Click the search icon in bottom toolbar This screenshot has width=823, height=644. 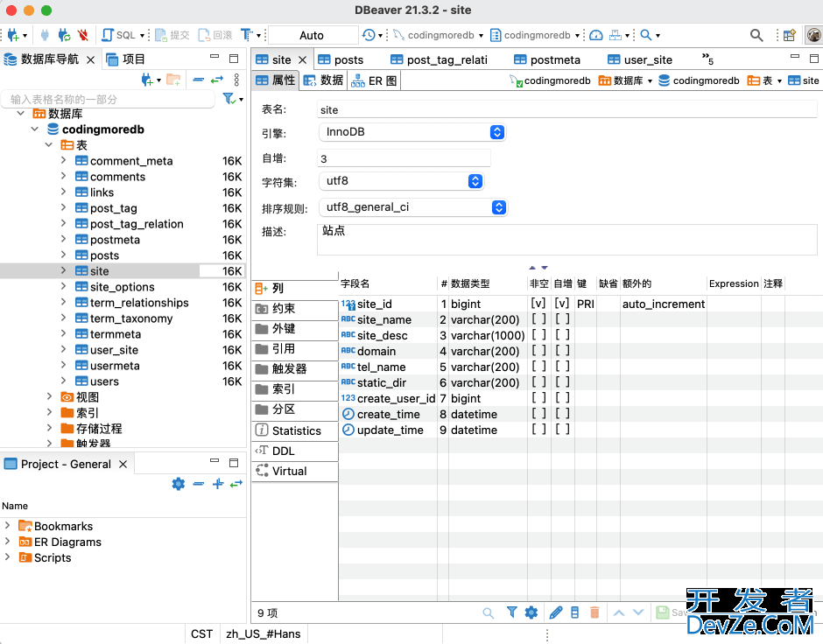489,612
